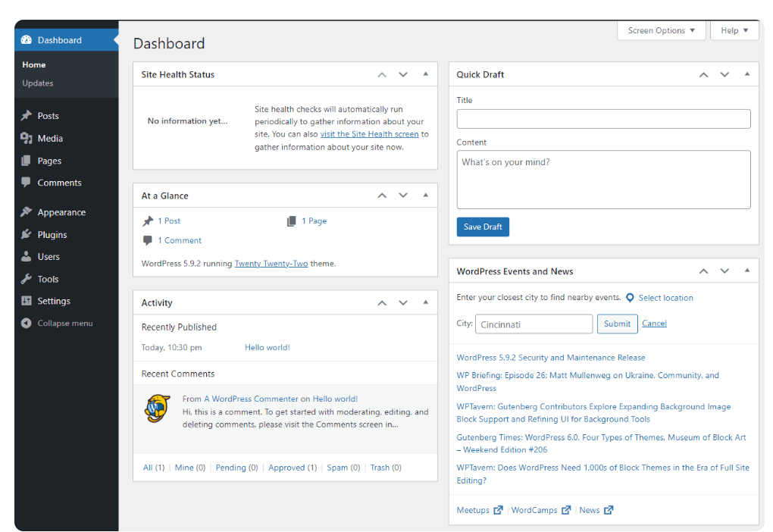Image resolution: width=773 pixels, height=532 pixels.
Task: Collapse the At a Glance panel
Action: point(425,196)
